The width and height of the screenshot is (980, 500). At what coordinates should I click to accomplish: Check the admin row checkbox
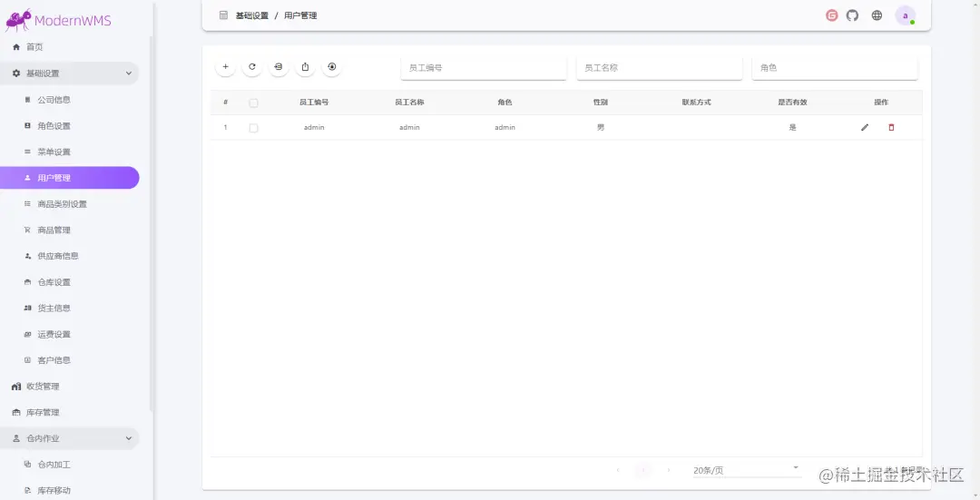253,128
